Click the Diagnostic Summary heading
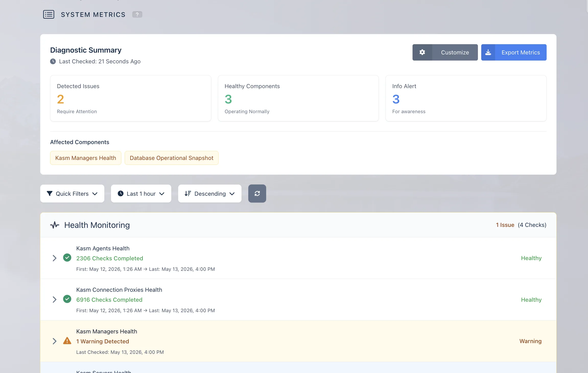This screenshot has width=588, height=373. [x=86, y=50]
